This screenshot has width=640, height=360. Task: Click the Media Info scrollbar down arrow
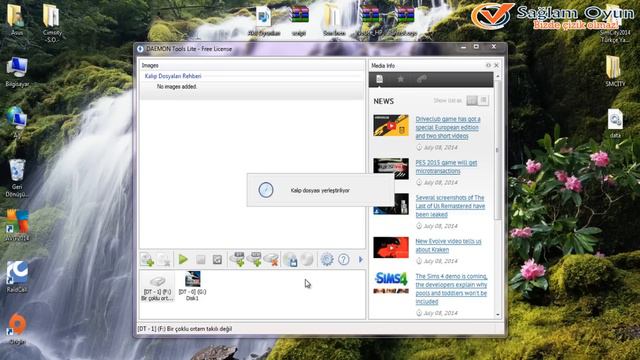coord(498,315)
